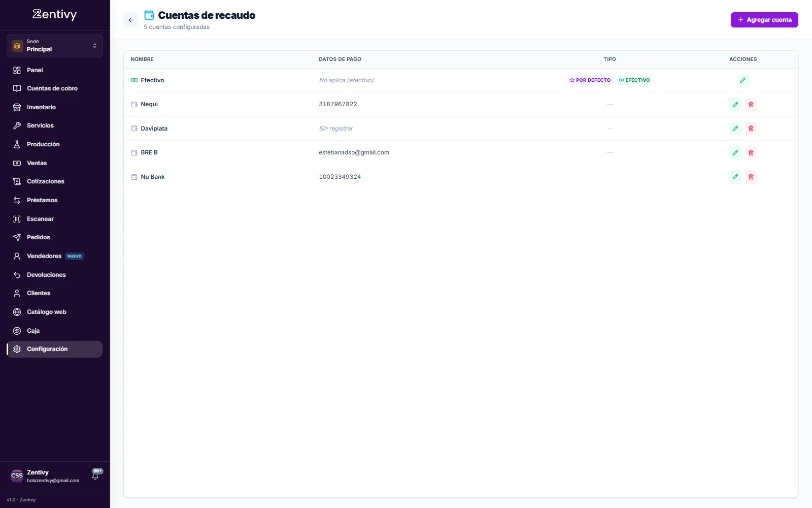Screen dimensions: 812x508
Task: Click the email estebanadso@gmail.com
Action: [354, 152]
